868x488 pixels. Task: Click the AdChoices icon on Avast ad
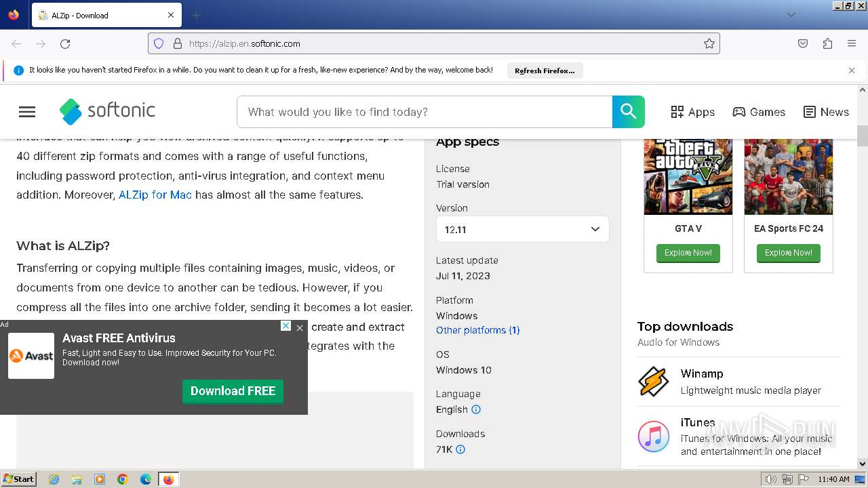pos(286,326)
